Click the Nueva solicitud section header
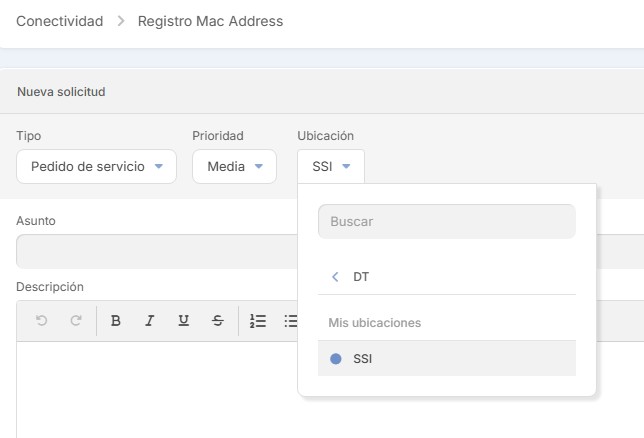 pos(61,92)
